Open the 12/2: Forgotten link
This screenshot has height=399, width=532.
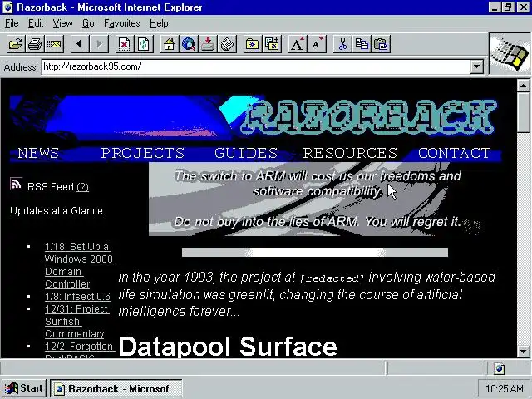[80, 347]
